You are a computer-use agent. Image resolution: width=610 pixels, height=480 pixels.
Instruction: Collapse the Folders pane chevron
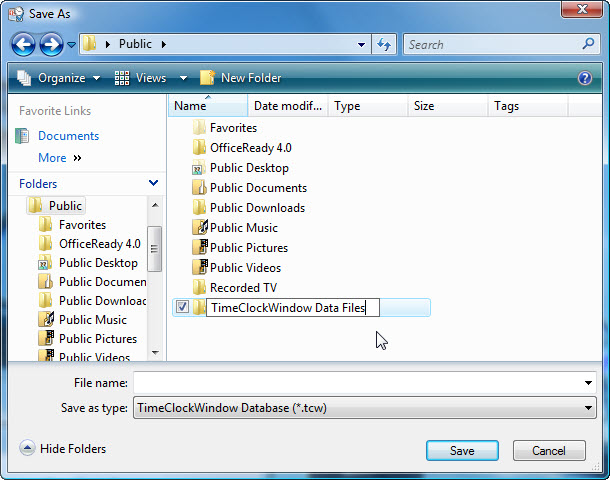tap(153, 183)
